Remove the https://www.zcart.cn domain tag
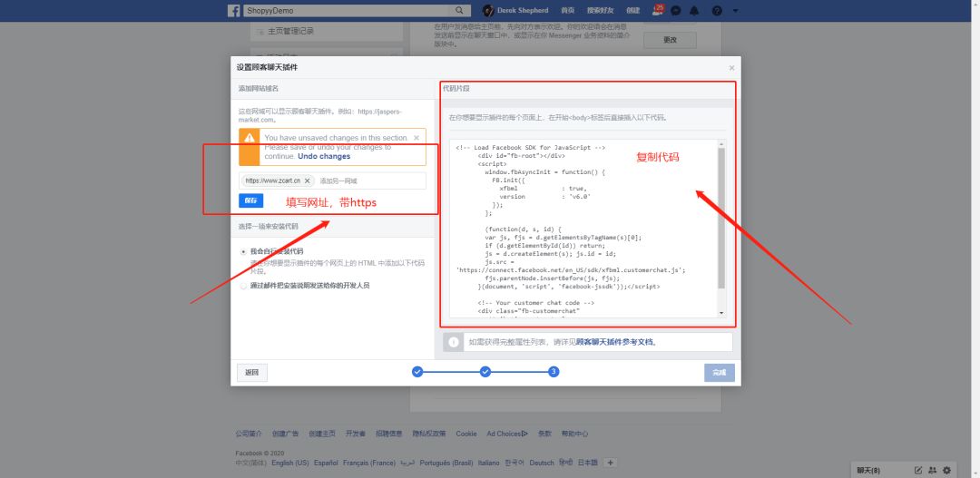Viewport: 980px width, 478px height. 308,180
